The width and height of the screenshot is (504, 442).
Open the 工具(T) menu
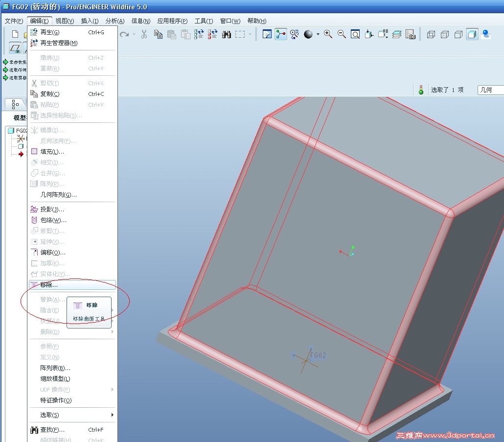(204, 21)
